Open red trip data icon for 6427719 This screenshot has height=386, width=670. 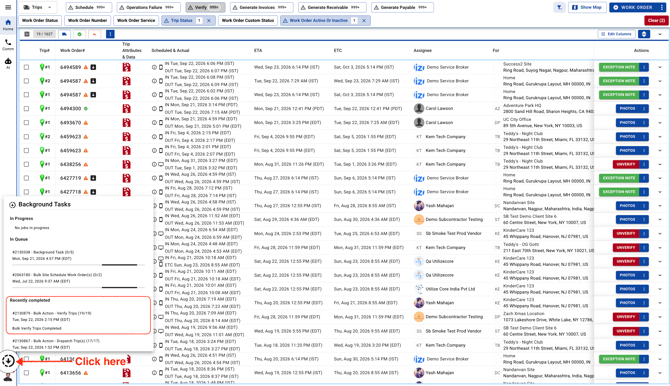tap(126, 178)
